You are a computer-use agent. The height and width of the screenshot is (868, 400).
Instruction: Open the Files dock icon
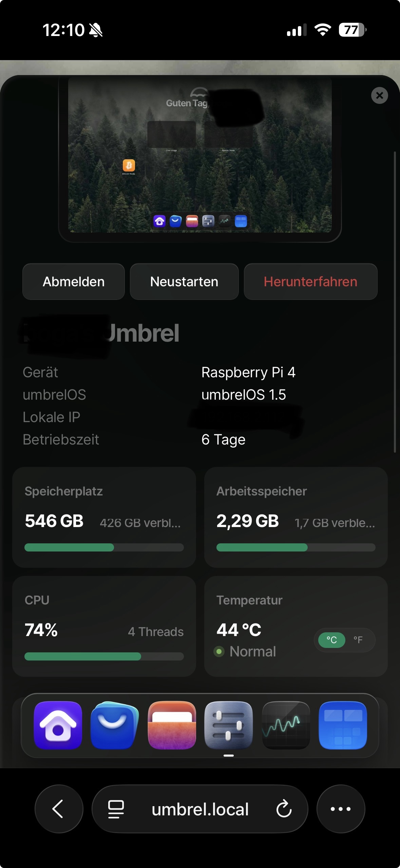pyautogui.click(x=172, y=725)
